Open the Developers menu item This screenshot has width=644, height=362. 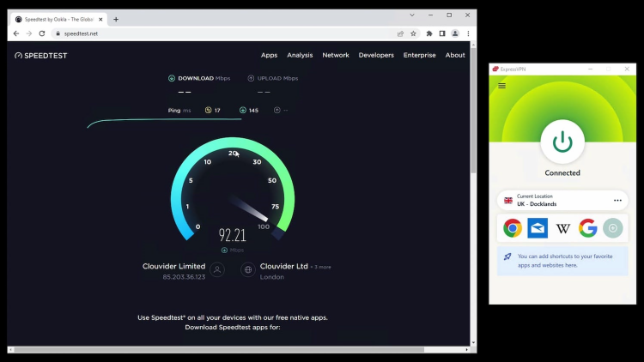click(376, 55)
